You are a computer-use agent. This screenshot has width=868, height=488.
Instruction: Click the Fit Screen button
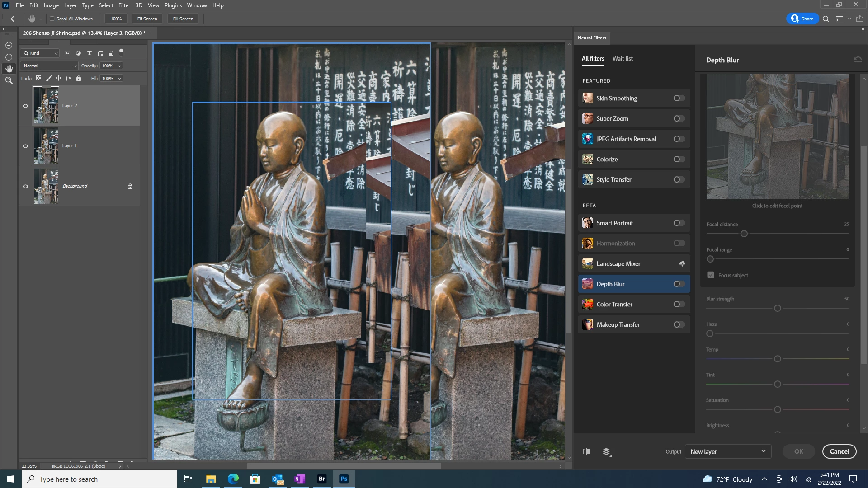tap(147, 19)
